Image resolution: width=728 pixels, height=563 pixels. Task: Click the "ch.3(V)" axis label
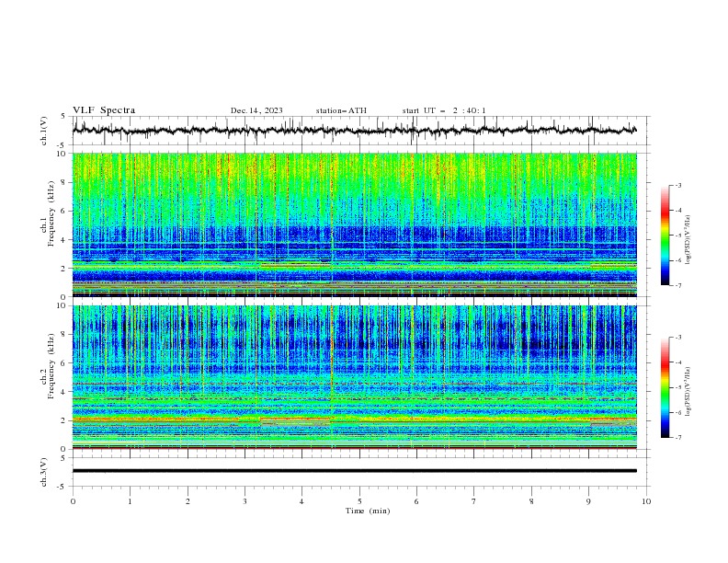point(44,472)
